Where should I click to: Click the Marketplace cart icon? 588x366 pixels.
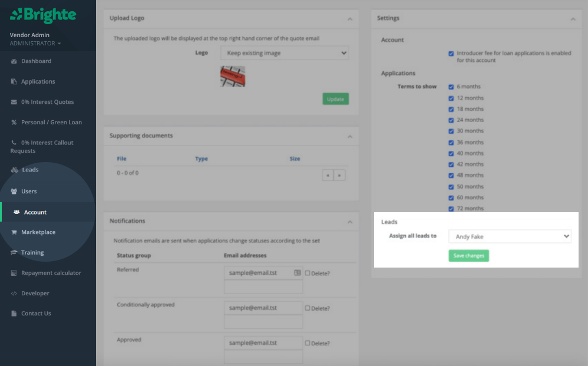tap(14, 232)
